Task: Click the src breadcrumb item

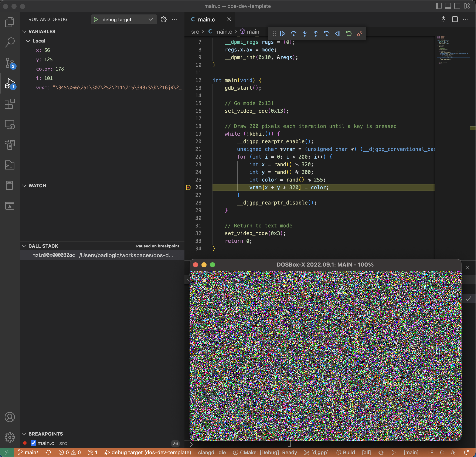Action: [195, 32]
